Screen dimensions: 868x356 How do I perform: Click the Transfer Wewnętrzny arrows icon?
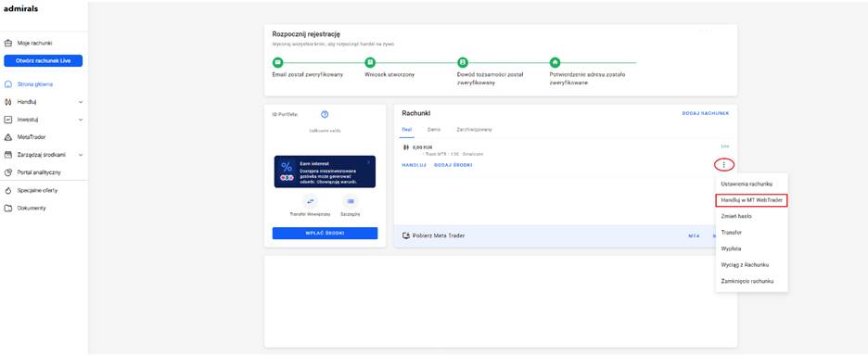pos(310,201)
